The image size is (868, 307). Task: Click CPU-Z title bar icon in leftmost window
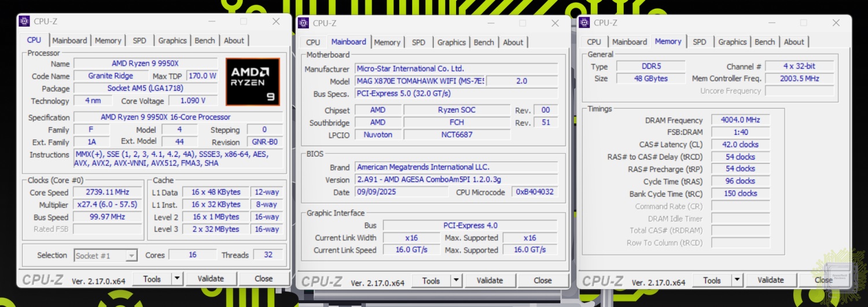(x=24, y=21)
